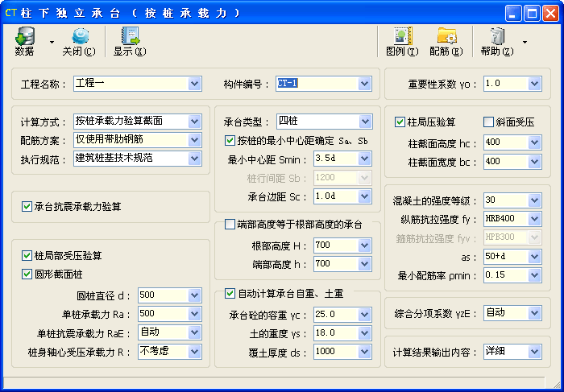The image size is (564, 392).
Task: Open 计算结果输出内容 dropdown
Action: tap(534, 353)
